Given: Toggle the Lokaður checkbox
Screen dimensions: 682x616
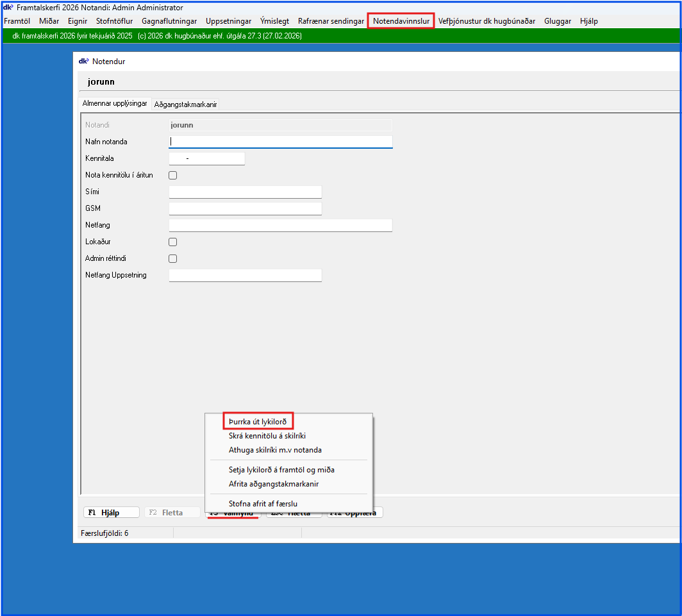Looking at the screenshot, I should (x=172, y=242).
